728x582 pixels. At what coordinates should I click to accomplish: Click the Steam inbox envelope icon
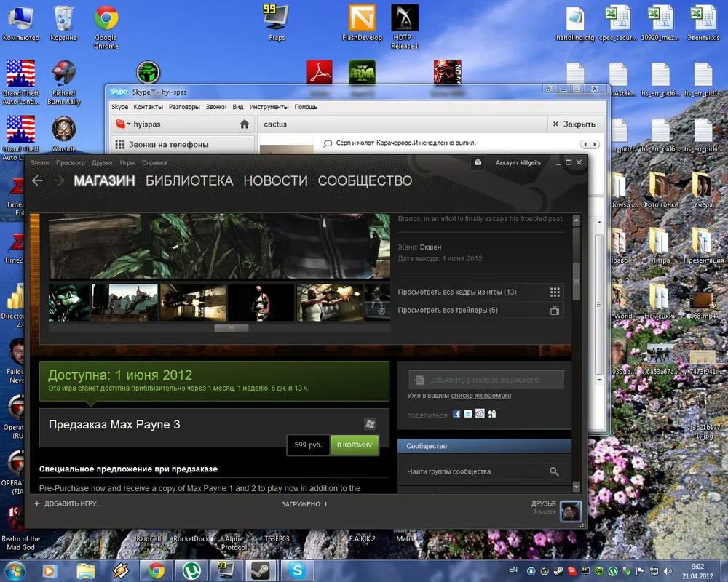pyautogui.click(x=477, y=162)
